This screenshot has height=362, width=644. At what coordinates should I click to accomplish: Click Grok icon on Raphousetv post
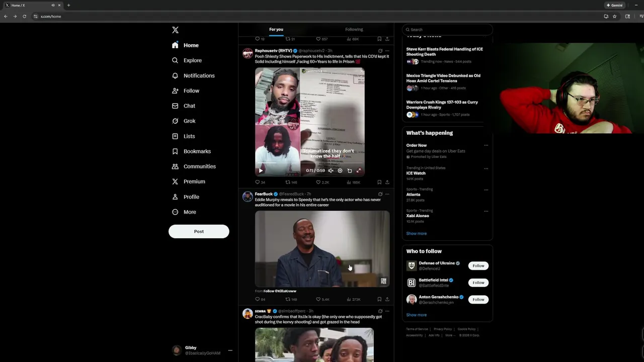coord(380,51)
